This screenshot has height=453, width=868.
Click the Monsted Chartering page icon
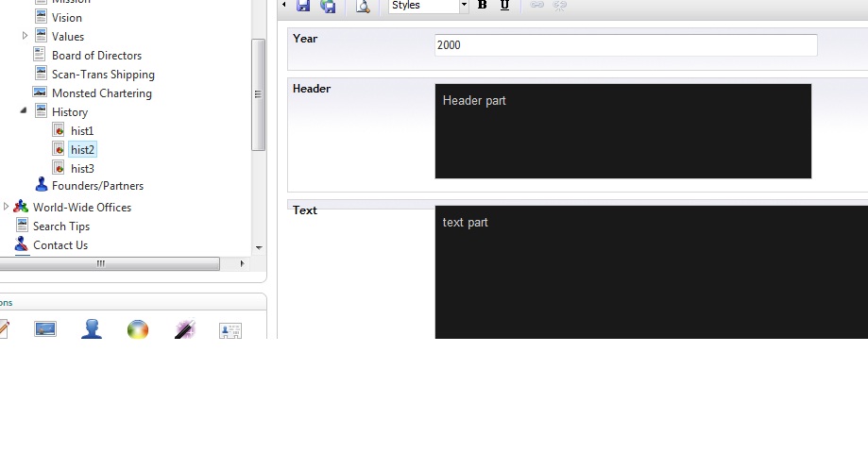(40, 92)
